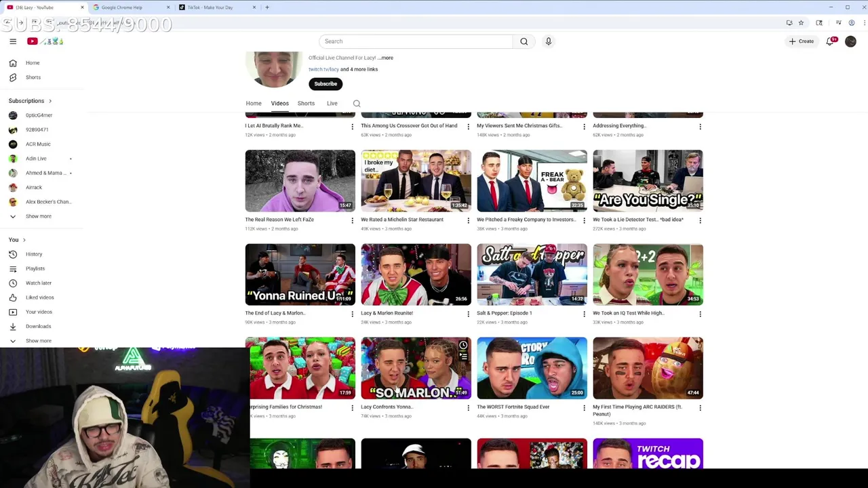Open Freaky Company to Investors thumbnail
Screen dimensions: 868x488
[x=532, y=181]
